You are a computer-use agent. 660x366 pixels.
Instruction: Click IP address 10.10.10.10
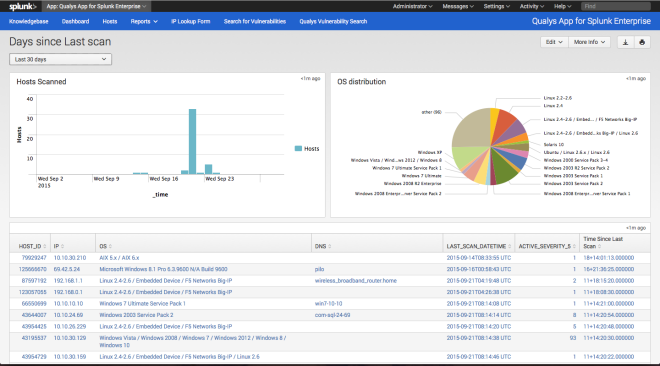click(68, 303)
